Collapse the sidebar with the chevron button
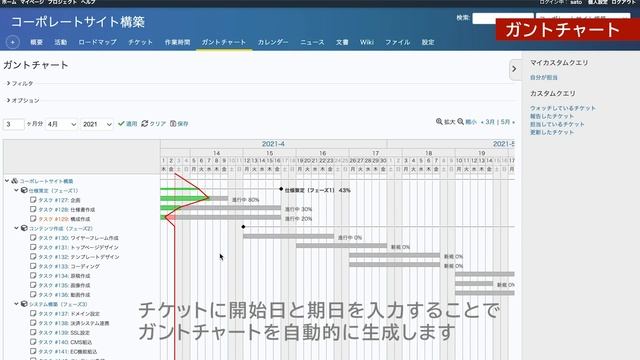Image resolution: width=640 pixels, height=360 pixels. click(514, 69)
